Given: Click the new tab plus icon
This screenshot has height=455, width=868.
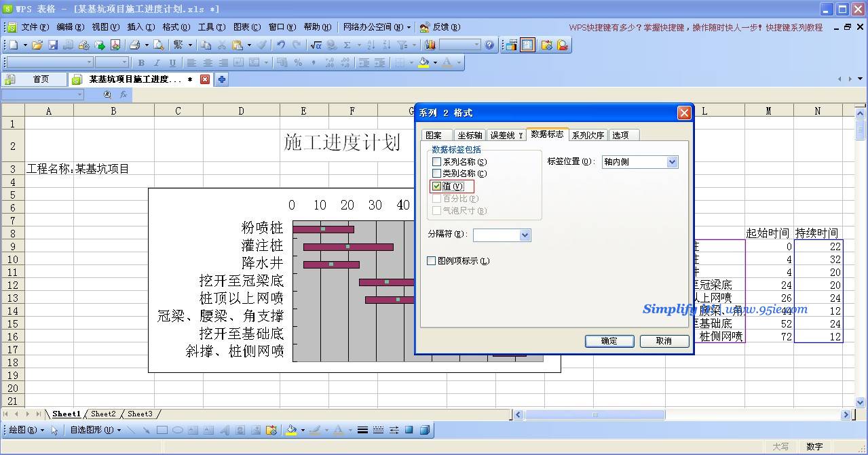Looking at the screenshot, I should click(221, 79).
